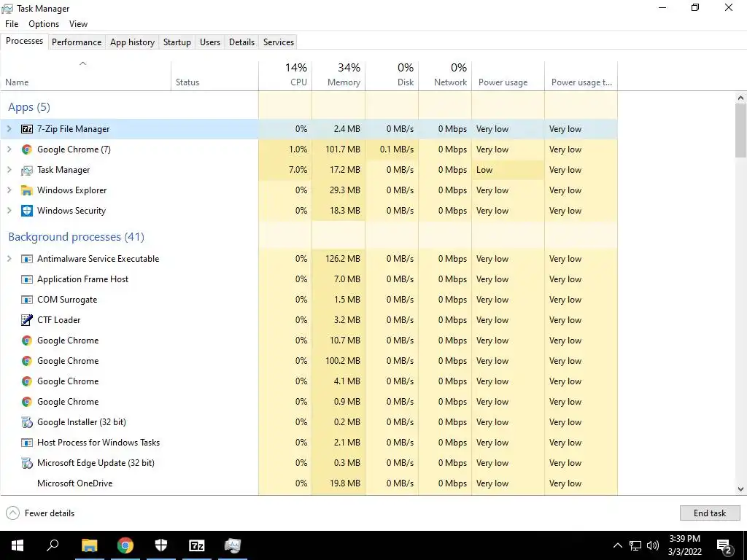
Task: Click the 7.0% CPU cell for Task Manager
Action: tap(285, 170)
